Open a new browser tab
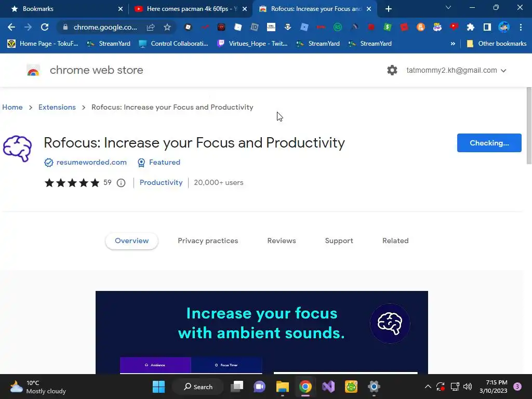This screenshot has height=399, width=532. (x=389, y=9)
